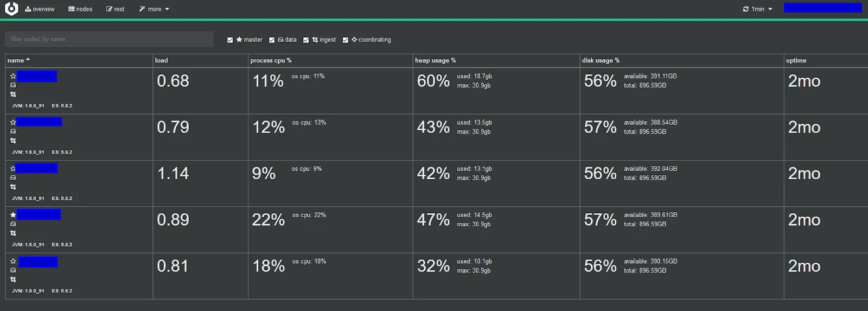This screenshot has width=868, height=311.
Task: Click the hollow star on the last node
Action: pos(13,261)
